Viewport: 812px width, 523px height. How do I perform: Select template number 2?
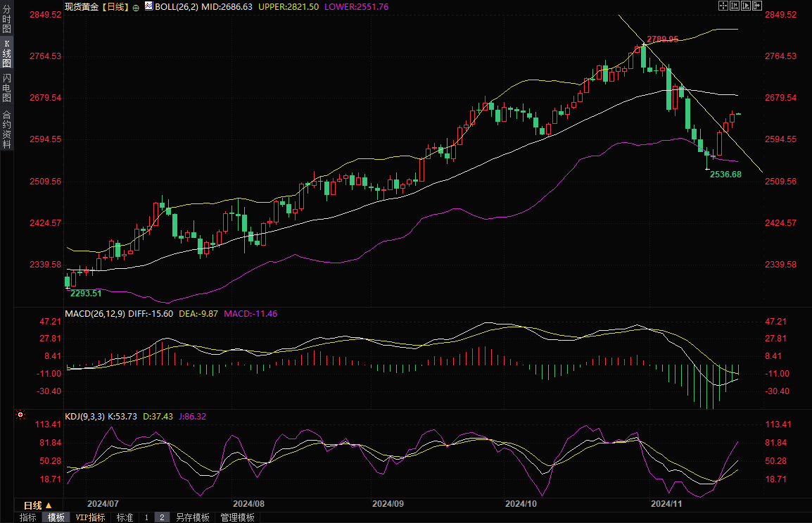coord(162,517)
